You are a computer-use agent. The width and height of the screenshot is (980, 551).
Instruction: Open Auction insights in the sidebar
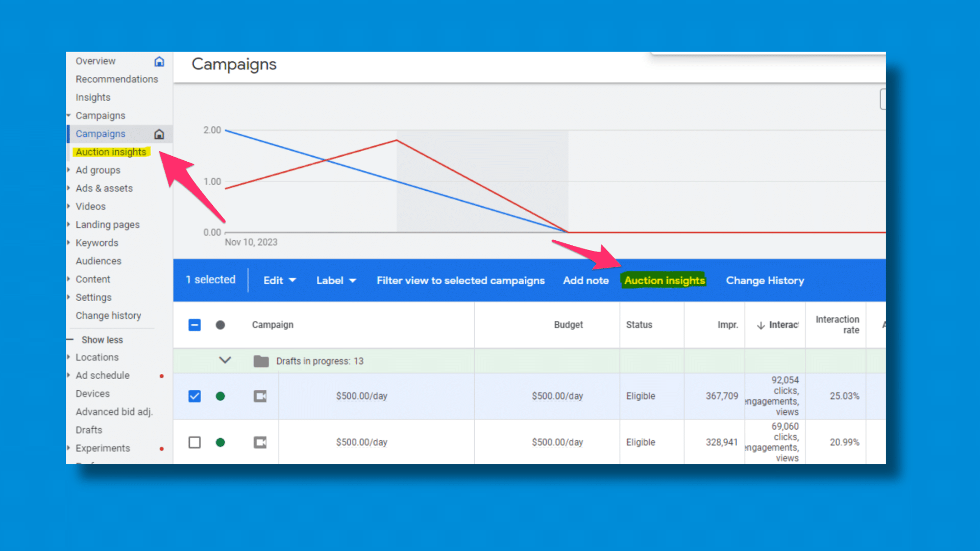pos(111,152)
